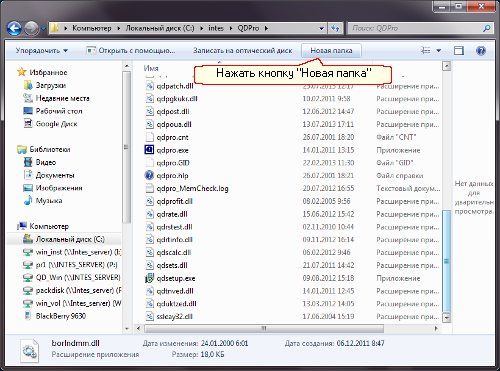Select file ssleay32.dll

tap(174, 316)
